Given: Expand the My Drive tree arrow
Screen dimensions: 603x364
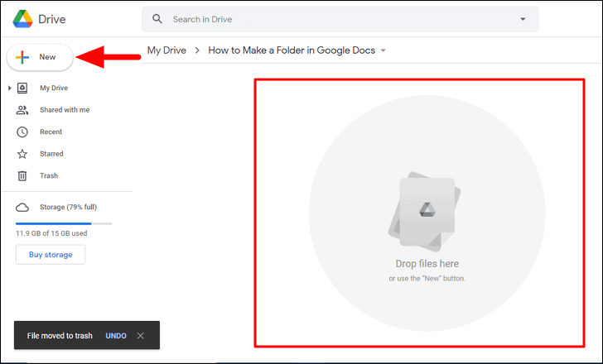Looking at the screenshot, I should point(10,88).
